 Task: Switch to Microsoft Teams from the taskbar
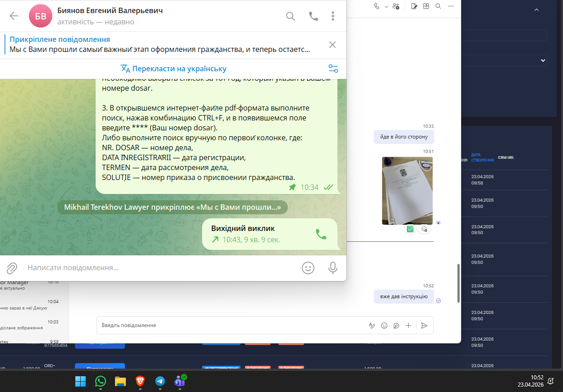coord(180,382)
